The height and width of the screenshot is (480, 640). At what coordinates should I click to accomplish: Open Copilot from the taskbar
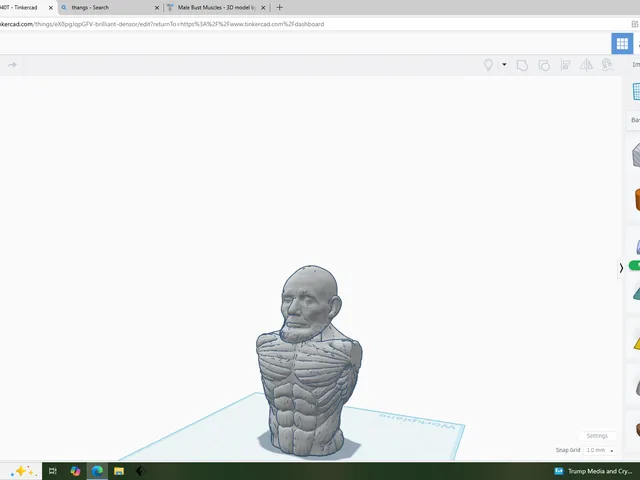(75, 471)
